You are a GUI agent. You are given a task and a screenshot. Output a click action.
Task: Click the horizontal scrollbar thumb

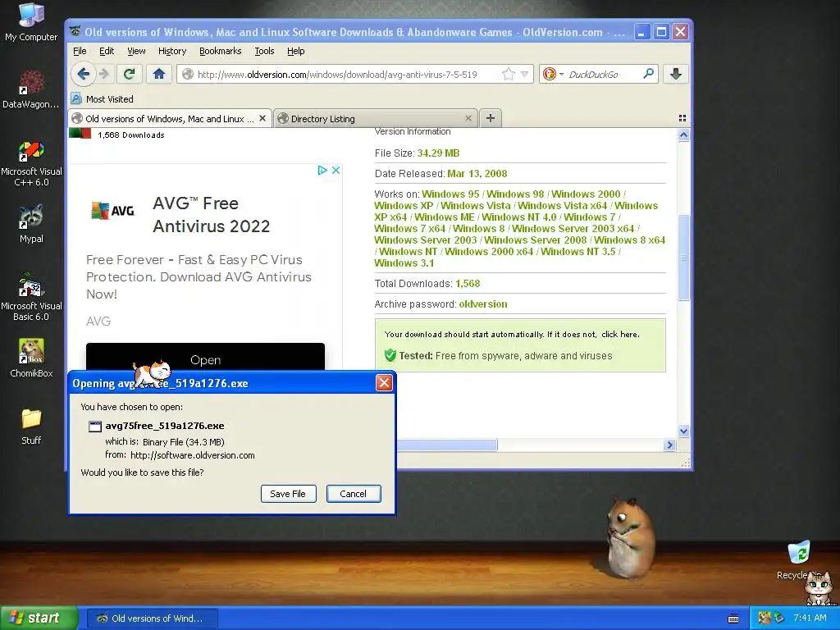click(447, 445)
